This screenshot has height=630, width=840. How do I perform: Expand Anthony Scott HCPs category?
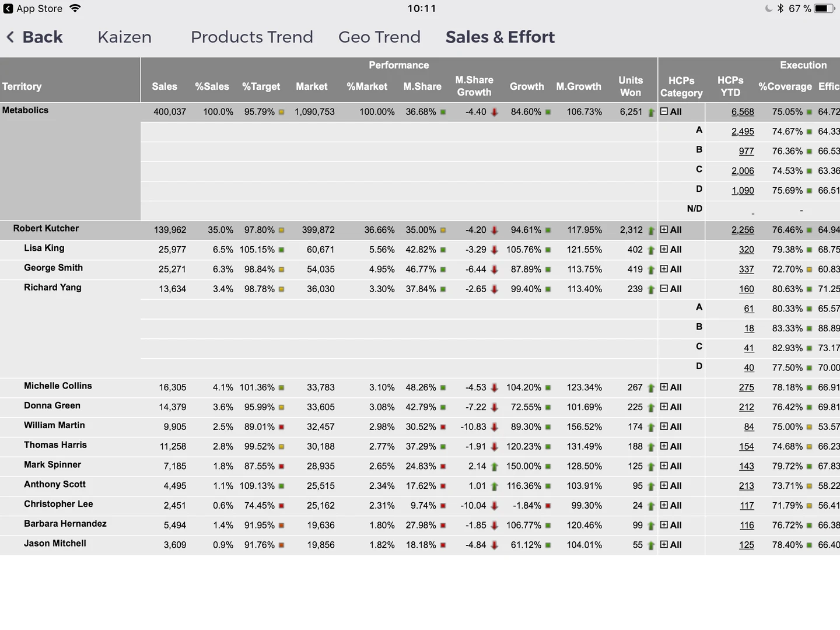click(x=664, y=486)
